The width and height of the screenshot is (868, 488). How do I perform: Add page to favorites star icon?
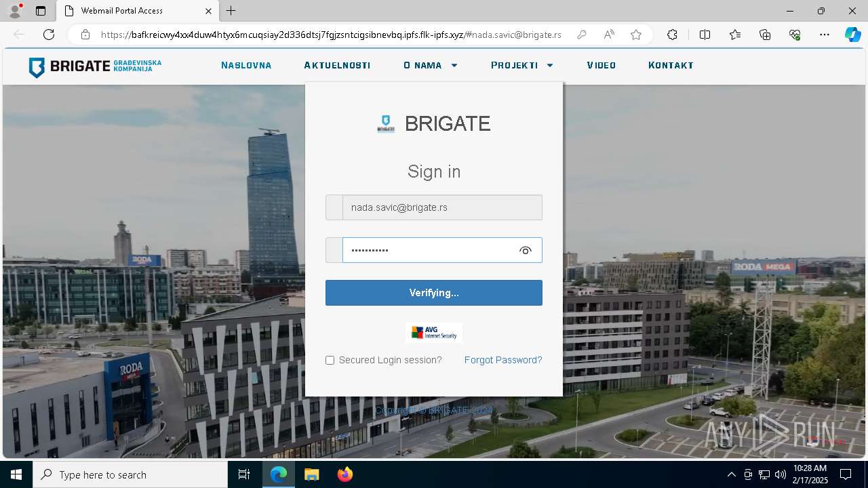[636, 35]
